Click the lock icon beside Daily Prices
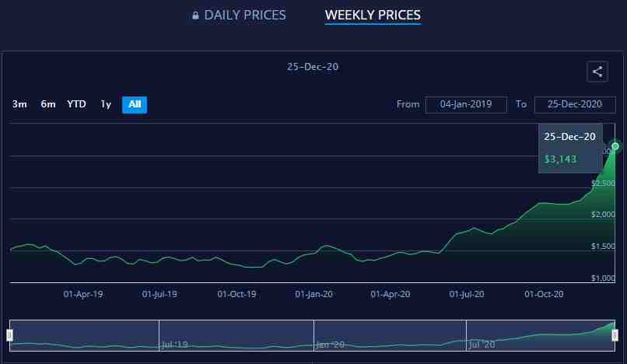 click(x=195, y=16)
